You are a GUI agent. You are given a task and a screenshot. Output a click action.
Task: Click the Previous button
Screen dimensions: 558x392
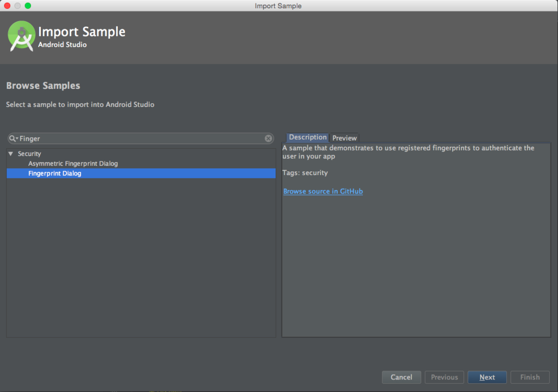[x=444, y=377]
